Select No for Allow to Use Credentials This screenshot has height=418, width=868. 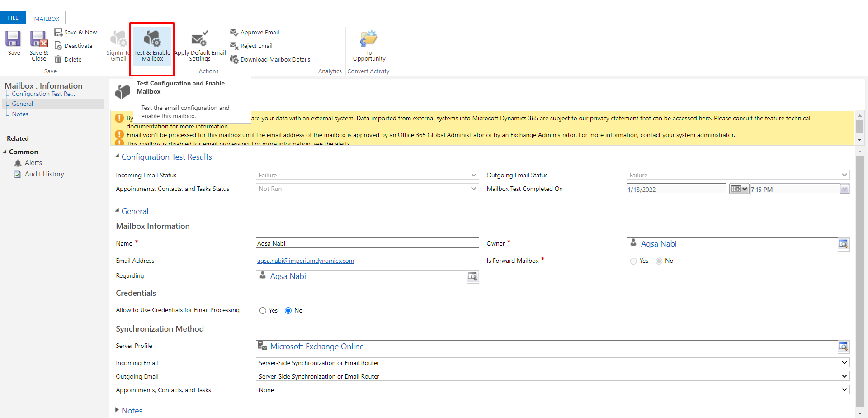tap(288, 311)
